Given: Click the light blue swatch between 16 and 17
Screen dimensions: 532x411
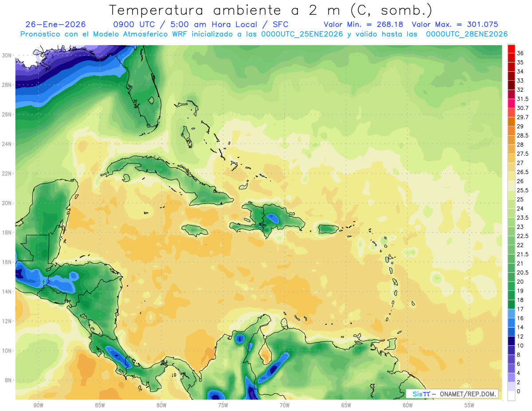Looking at the screenshot, I should (x=511, y=313).
